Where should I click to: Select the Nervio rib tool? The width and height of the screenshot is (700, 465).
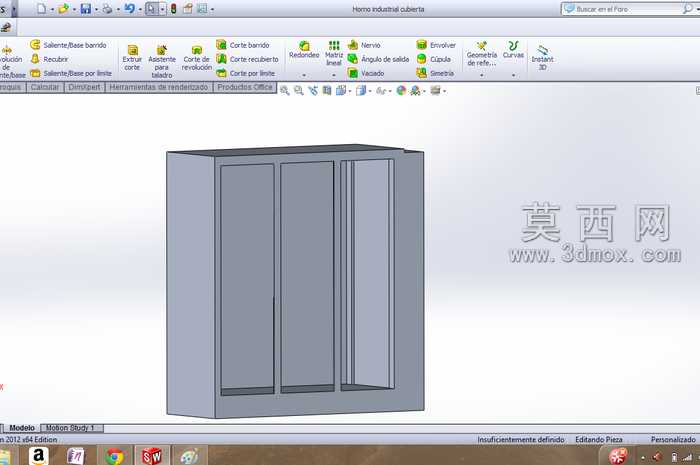364,45
